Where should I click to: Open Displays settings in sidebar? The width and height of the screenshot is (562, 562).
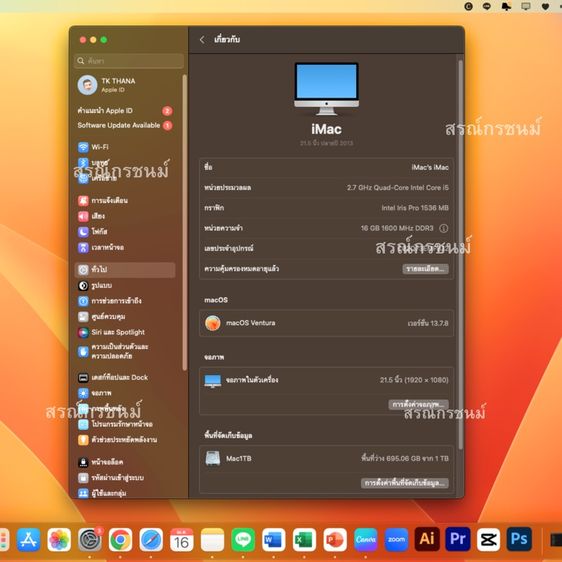(x=95, y=393)
